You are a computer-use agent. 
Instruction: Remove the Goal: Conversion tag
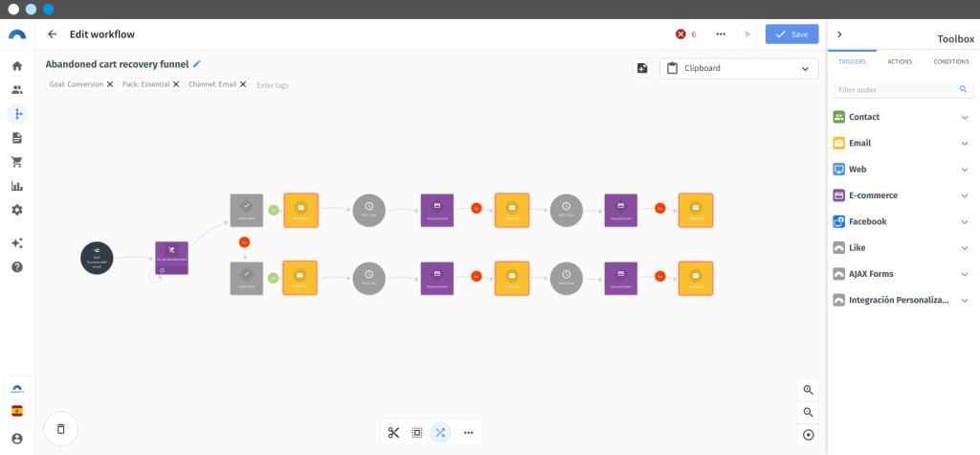click(110, 84)
